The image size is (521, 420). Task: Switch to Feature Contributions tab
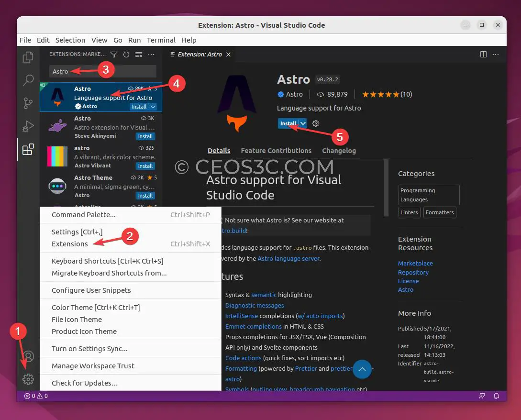pos(276,151)
